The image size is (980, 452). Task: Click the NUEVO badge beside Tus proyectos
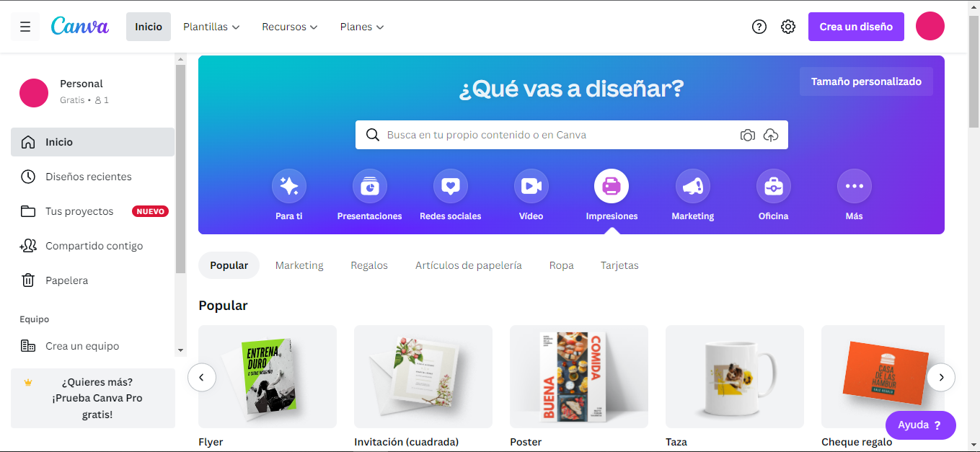[x=150, y=211]
